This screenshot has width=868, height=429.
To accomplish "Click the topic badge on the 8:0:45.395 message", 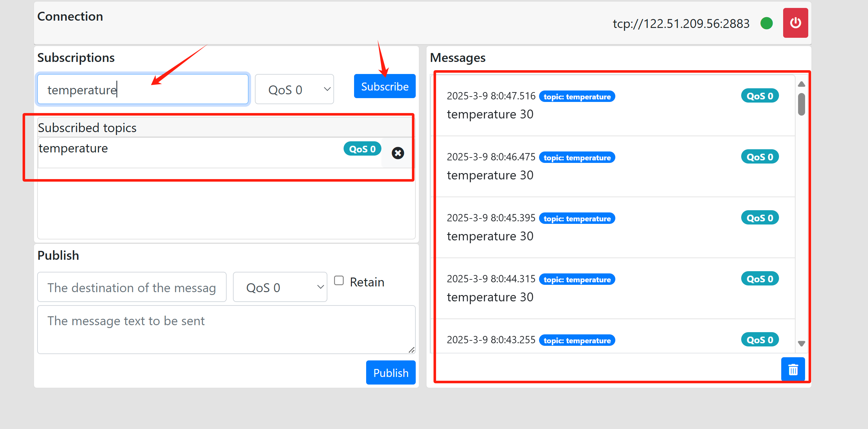I will click(577, 218).
